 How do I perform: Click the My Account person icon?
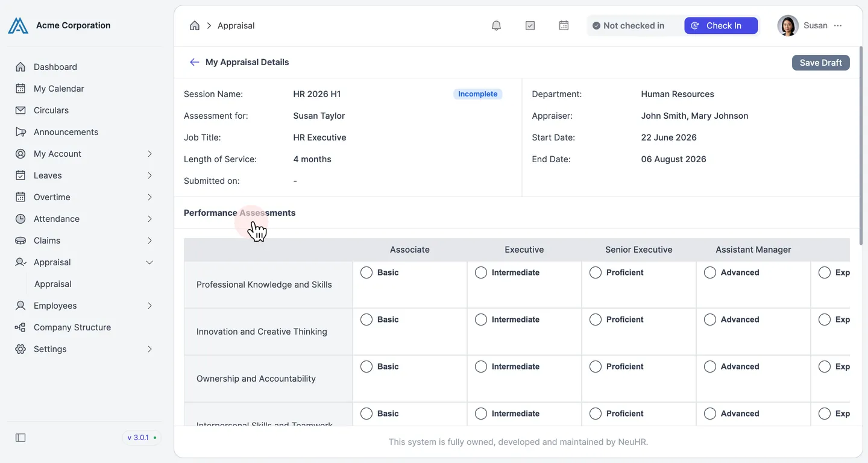[20, 154]
